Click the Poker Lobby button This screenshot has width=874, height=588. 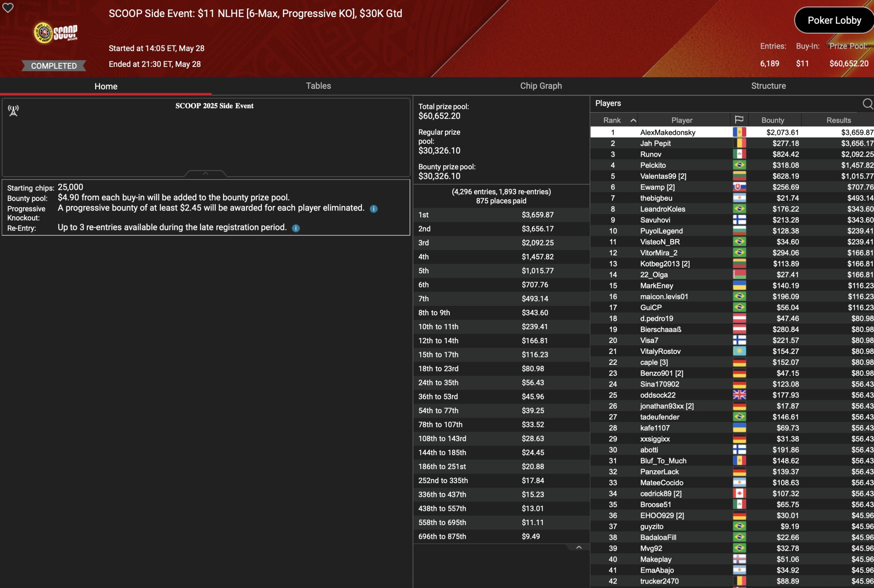(x=834, y=20)
